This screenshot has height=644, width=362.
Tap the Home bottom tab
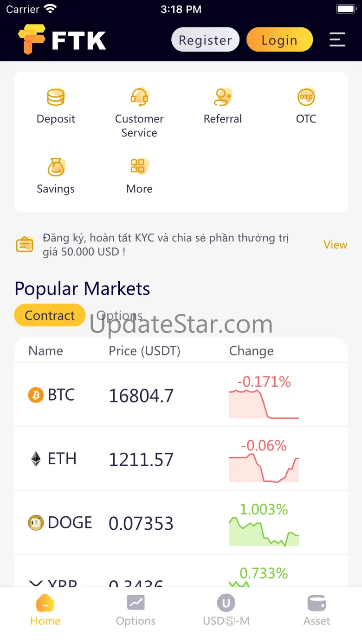pyautogui.click(x=45, y=610)
